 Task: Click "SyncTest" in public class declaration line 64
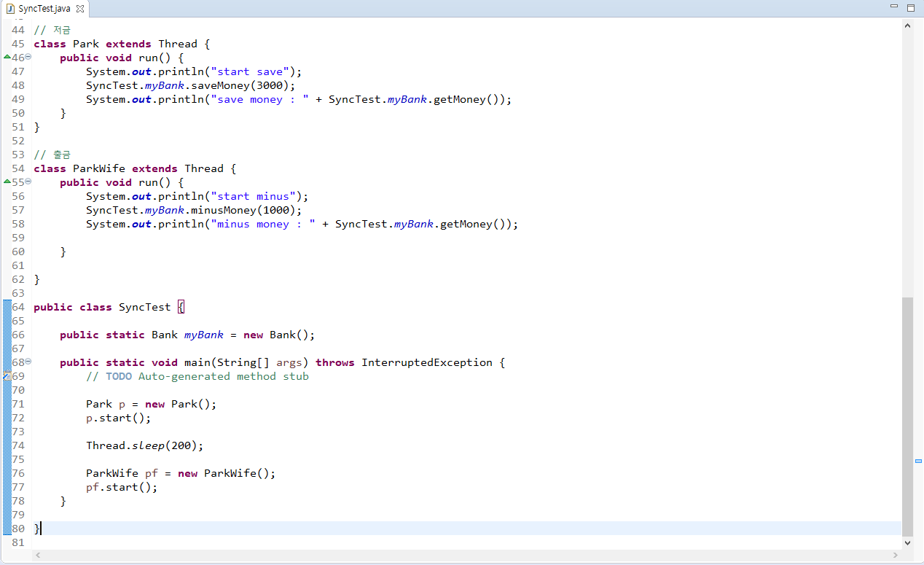click(145, 307)
